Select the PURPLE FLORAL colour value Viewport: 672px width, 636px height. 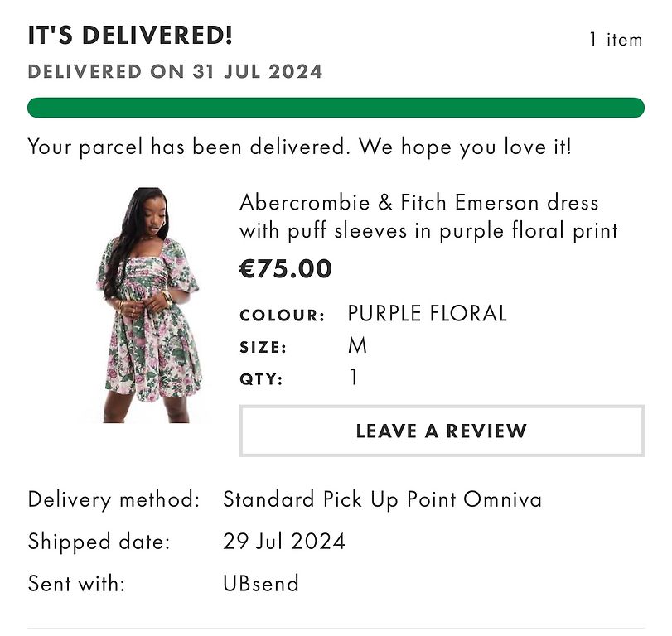click(x=428, y=313)
